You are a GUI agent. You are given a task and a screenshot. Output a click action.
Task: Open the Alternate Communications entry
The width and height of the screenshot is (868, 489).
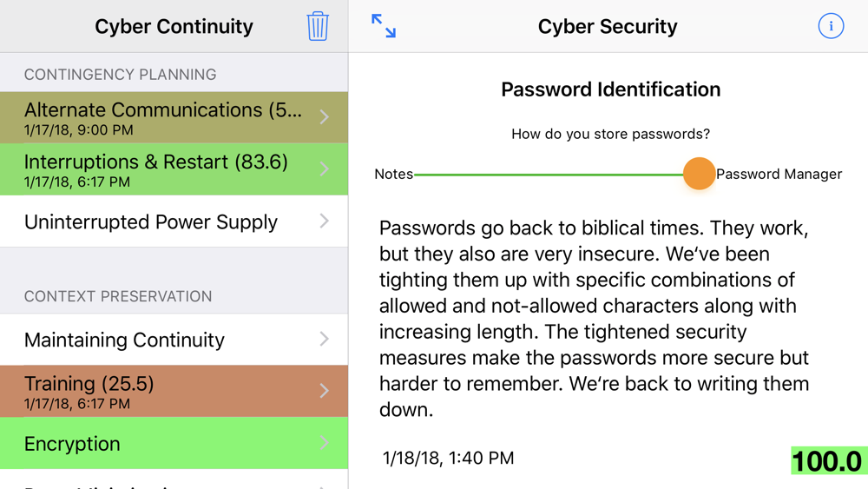point(174,117)
